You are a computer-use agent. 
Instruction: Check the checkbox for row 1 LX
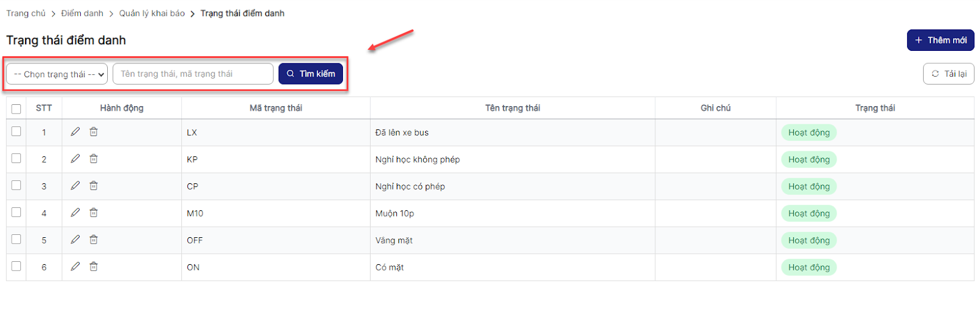pyautogui.click(x=17, y=131)
